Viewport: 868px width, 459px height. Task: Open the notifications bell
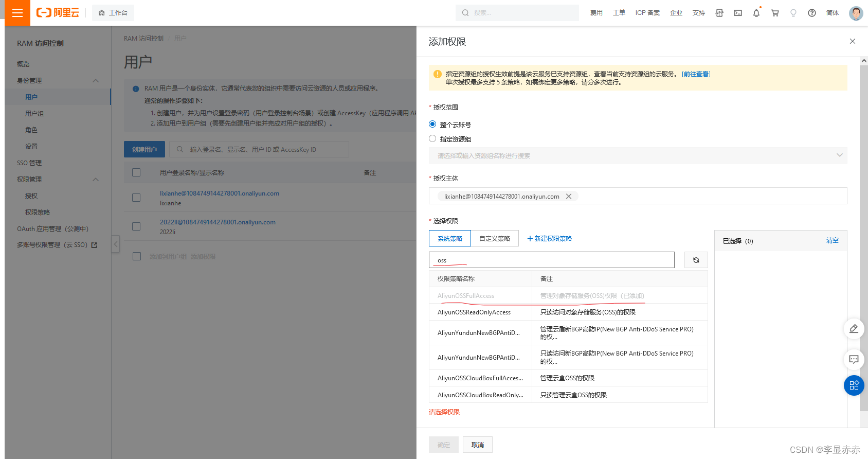(x=756, y=13)
